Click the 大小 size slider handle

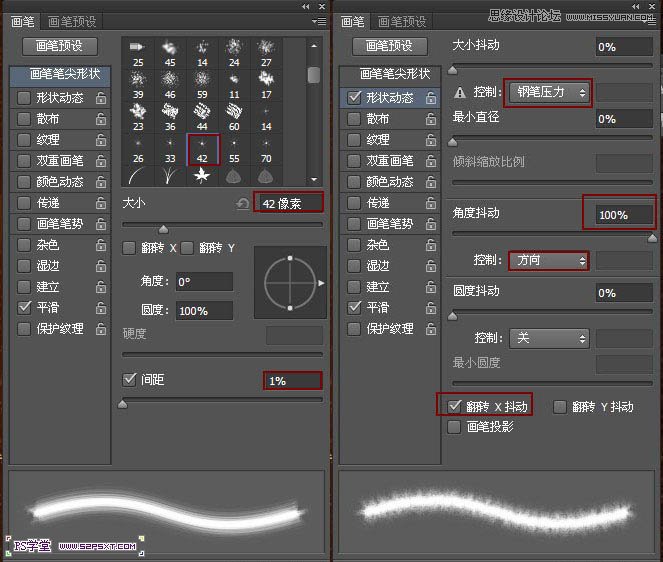tap(163, 230)
